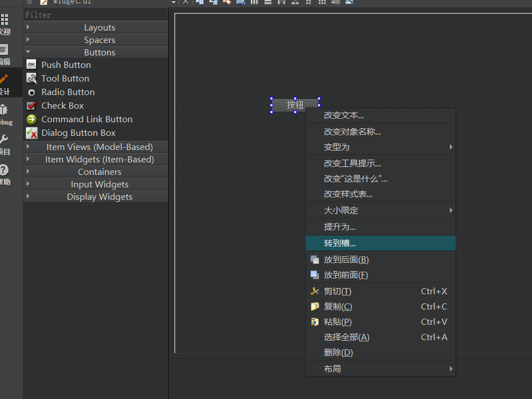Open the 帮助 (Help) mode
The image size is (532, 399).
click(x=5, y=174)
